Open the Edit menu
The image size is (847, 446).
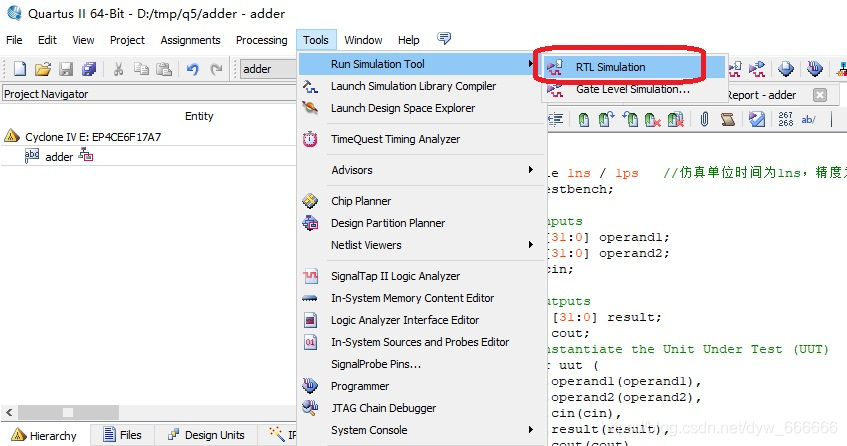point(47,40)
